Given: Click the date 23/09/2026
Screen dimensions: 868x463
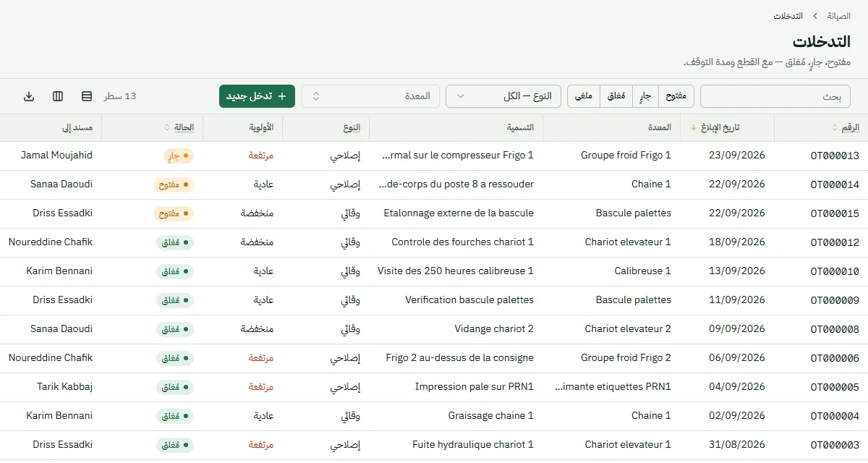Looking at the screenshot, I should 736,156.
